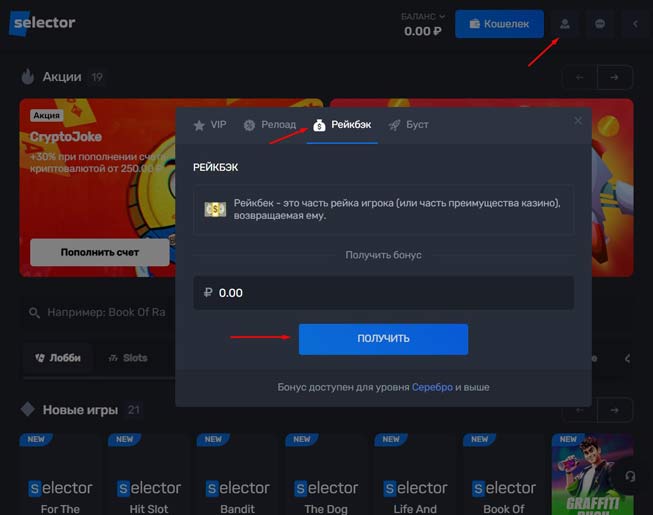653x515 pixels.
Task: Follow the Серебро level link
Action: 432,387
